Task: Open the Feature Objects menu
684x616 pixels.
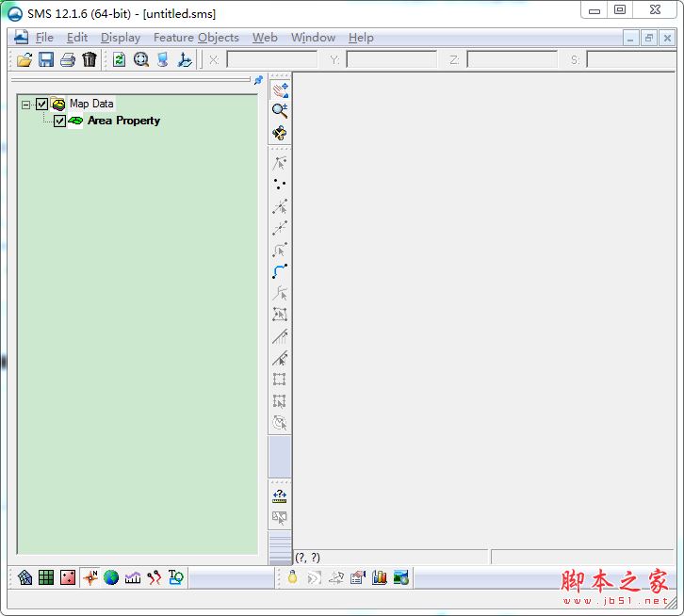Action: pyautogui.click(x=196, y=38)
